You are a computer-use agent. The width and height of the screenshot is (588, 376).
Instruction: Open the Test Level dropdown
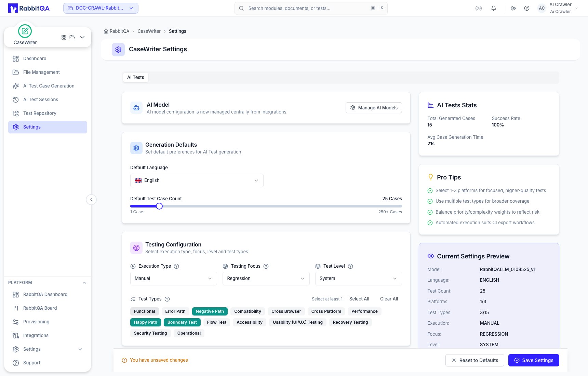coord(358,279)
